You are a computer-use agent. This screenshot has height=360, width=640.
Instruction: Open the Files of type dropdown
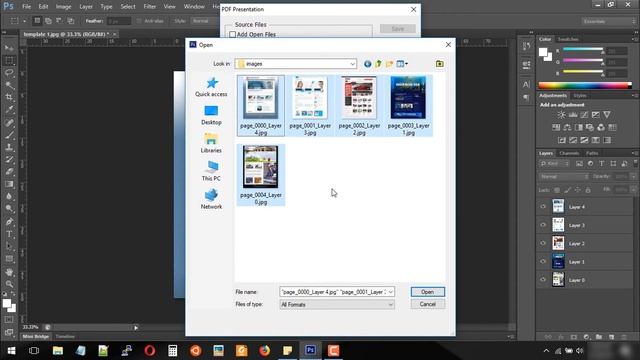(x=391, y=304)
